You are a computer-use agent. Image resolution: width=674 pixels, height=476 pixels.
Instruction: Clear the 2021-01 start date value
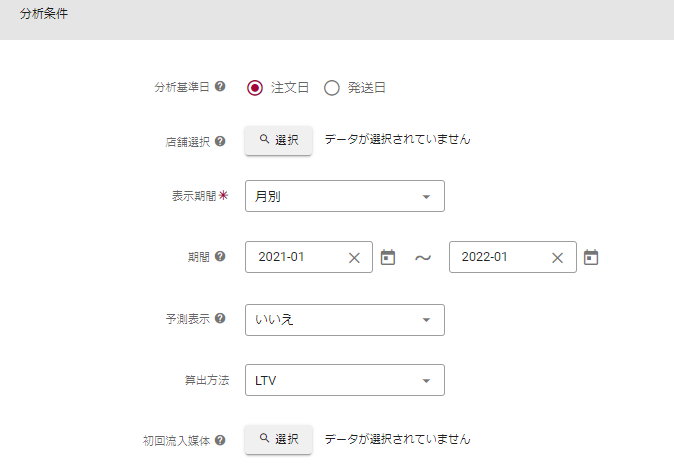[354, 257]
